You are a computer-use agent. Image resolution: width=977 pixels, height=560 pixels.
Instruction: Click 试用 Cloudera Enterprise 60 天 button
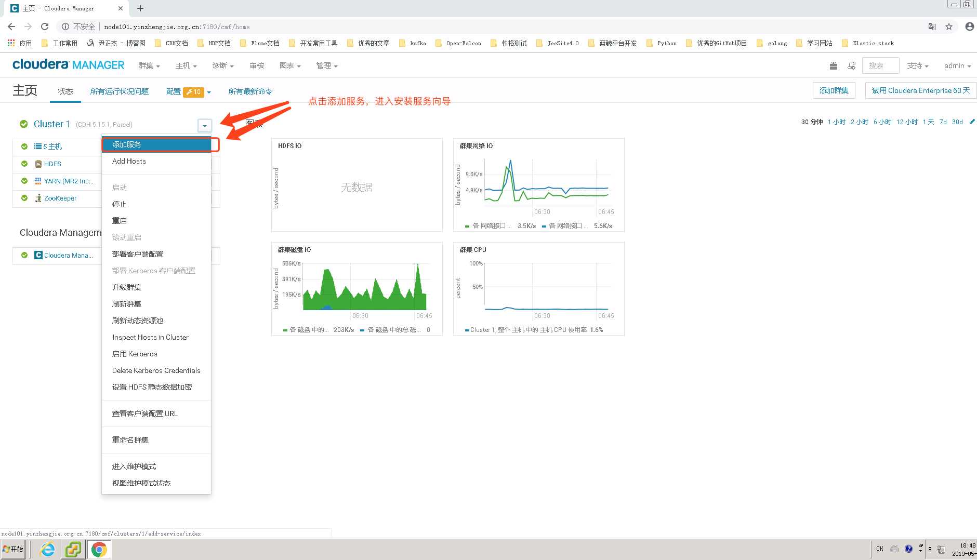(x=920, y=90)
